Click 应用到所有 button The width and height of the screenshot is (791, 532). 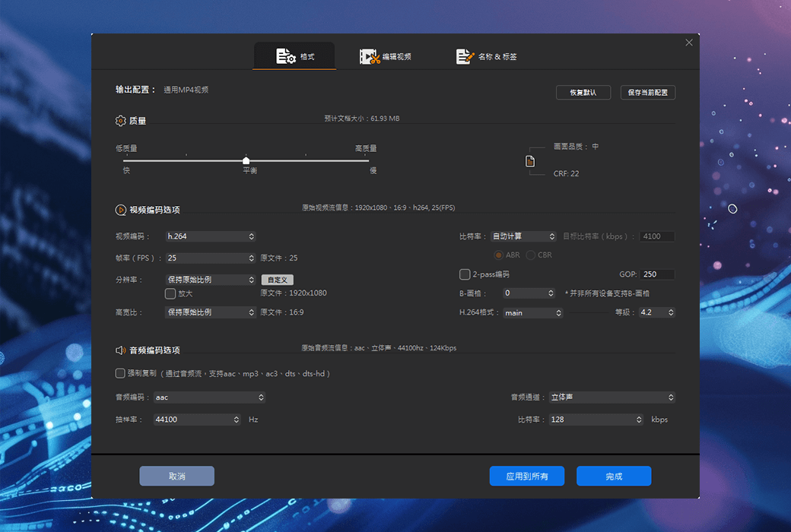tap(527, 476)
